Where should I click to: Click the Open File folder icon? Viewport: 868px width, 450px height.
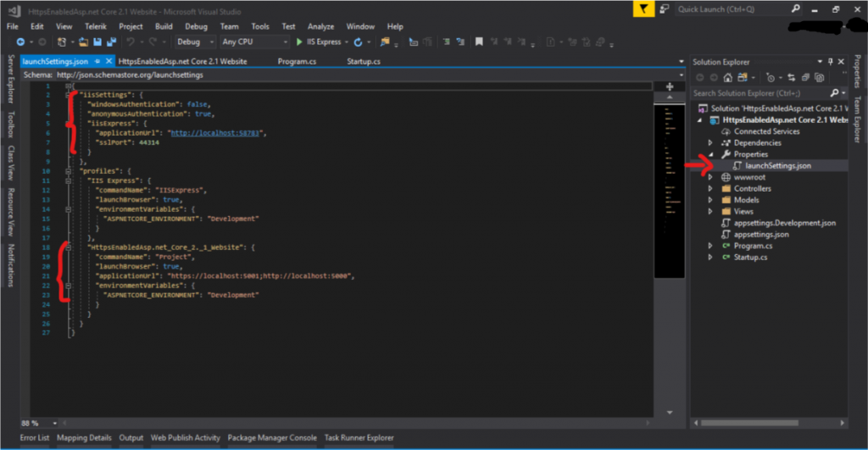point(83,42)
